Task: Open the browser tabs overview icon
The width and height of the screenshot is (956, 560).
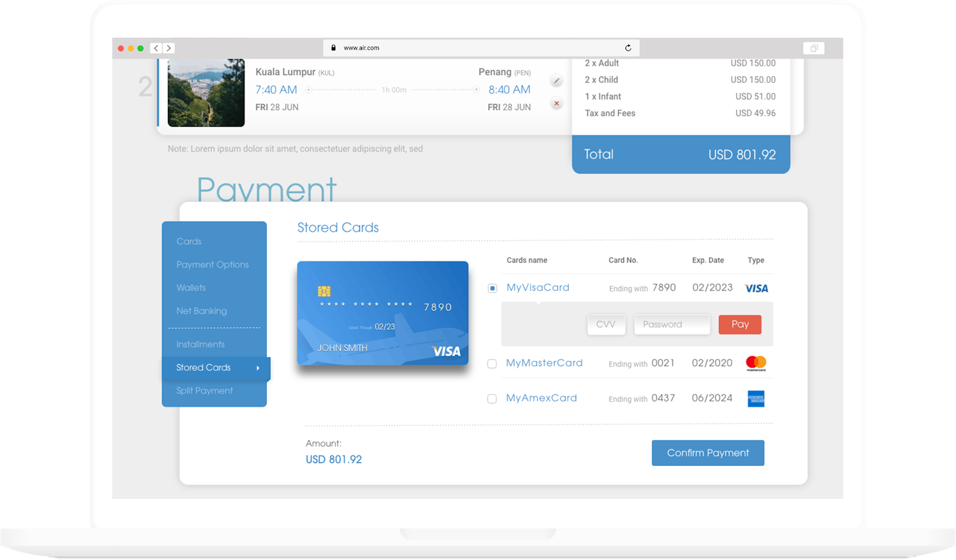Action: [813, 48]
